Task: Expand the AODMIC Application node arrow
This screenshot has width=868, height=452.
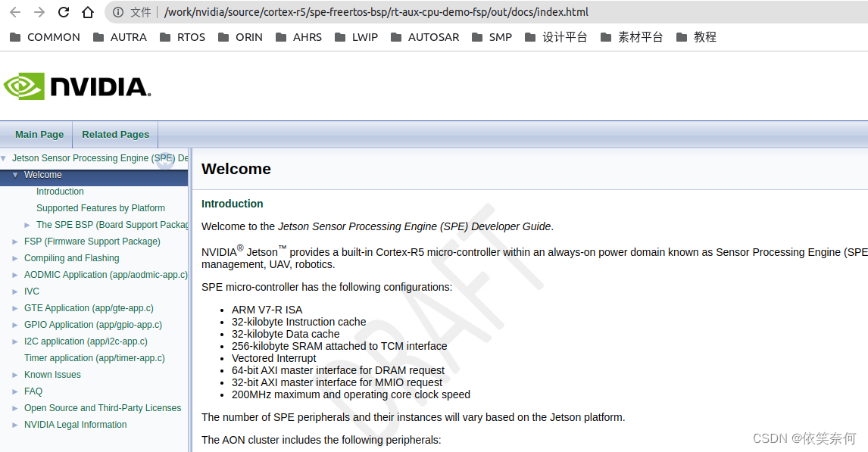Action: (15, 274)
